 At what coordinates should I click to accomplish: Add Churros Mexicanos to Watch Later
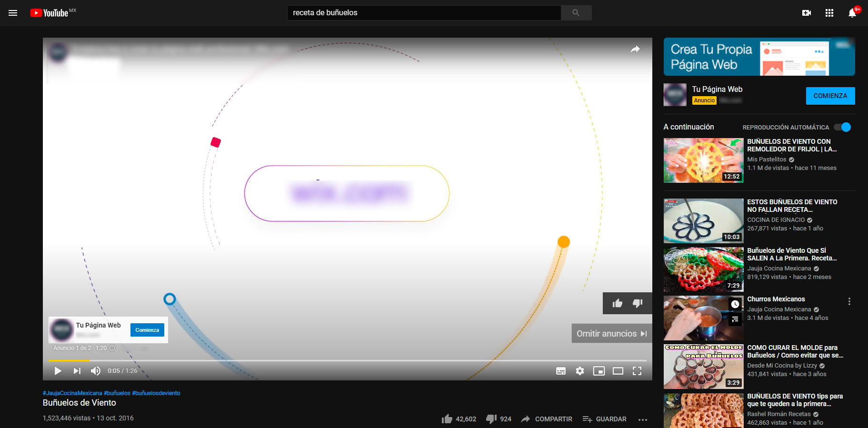(735, 304)
